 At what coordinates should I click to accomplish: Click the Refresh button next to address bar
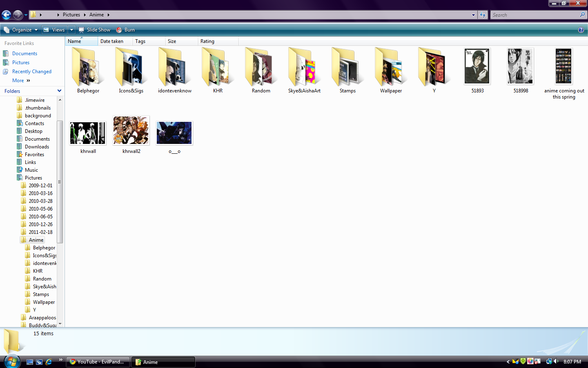(x=483, y=15)
